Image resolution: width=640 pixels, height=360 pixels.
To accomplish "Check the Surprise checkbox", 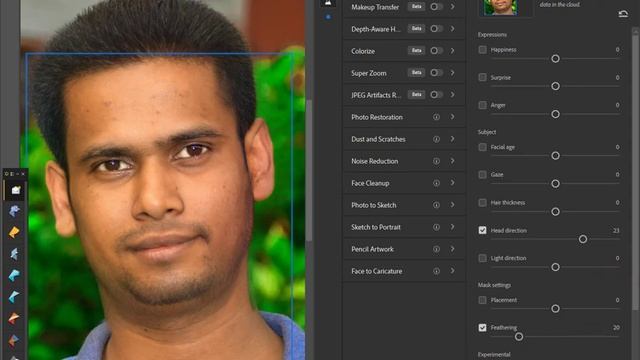I will 482,78.
